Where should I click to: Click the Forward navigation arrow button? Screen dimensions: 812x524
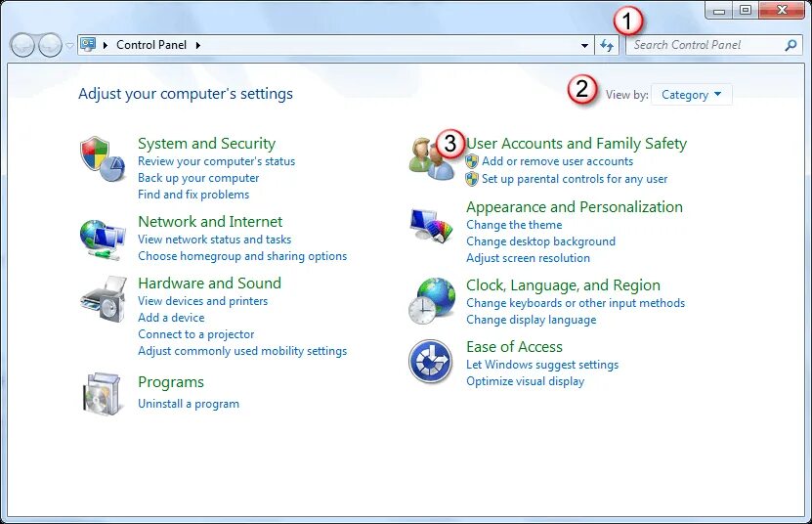click(50, 46)
